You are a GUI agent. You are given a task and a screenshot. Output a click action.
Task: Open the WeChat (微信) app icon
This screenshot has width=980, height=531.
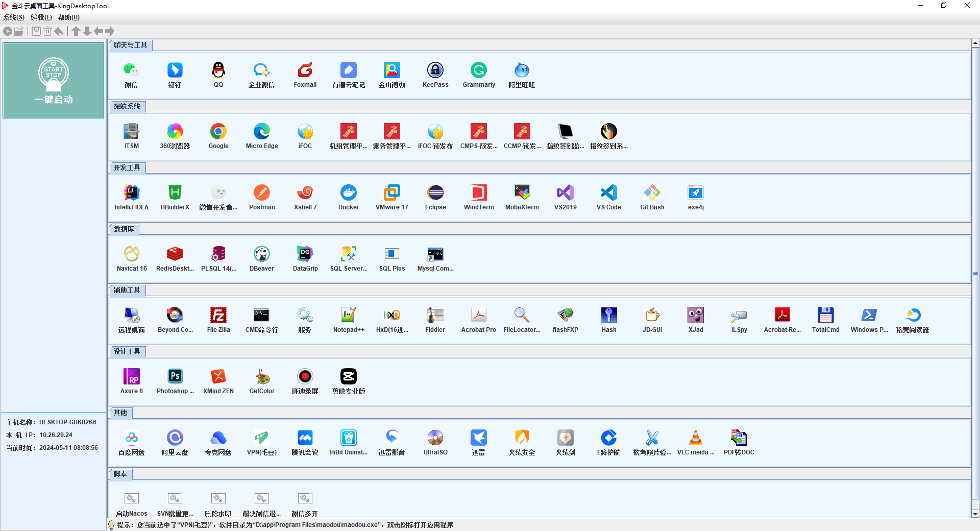tap(131, 70)
